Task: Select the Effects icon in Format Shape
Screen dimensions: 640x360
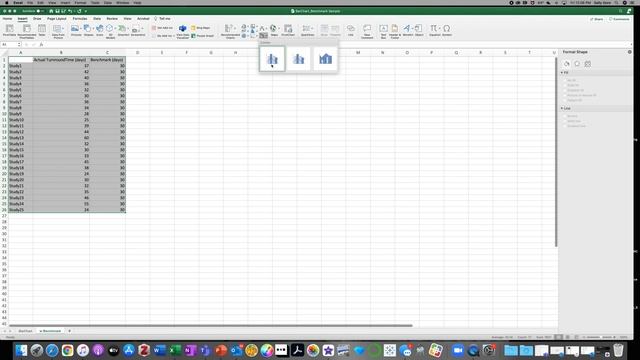Action: coord(577,64)
